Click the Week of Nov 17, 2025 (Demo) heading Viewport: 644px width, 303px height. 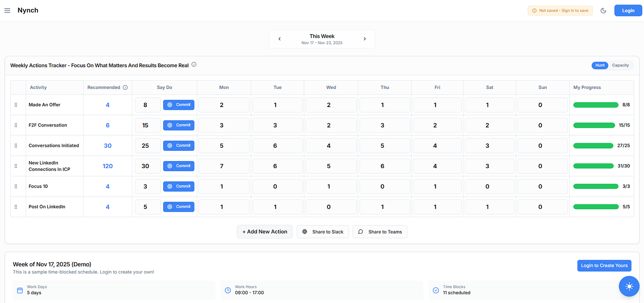[52, 264]
